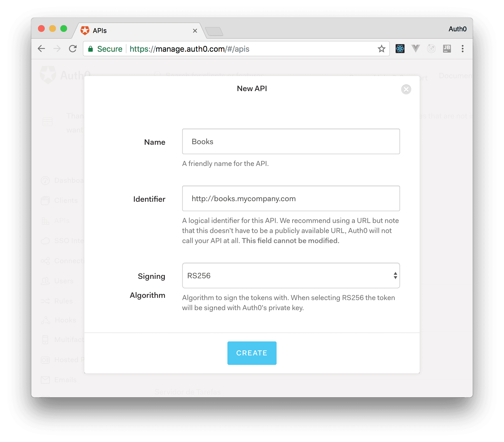Bookmark this page with the star icon
The width and height of the screenshot is (504, 442).
[x=381, y=49]
